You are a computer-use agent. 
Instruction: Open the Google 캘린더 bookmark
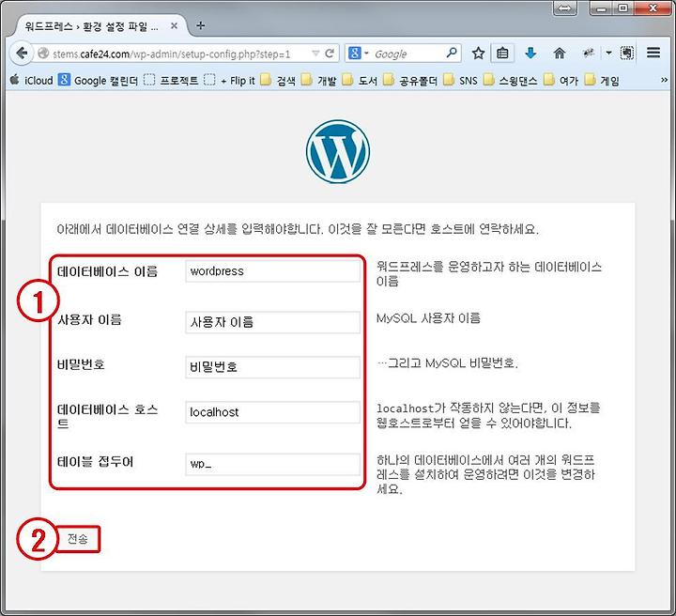point(99,81)
